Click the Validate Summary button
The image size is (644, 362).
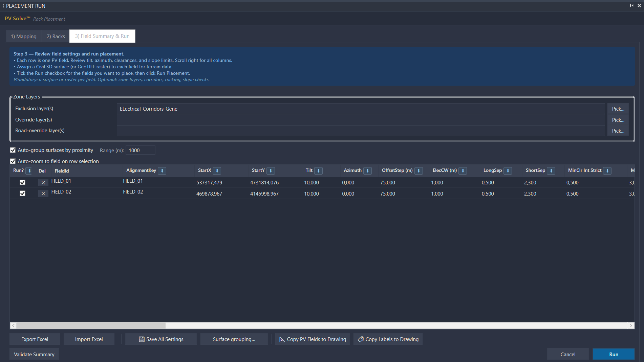coord(34,354)
